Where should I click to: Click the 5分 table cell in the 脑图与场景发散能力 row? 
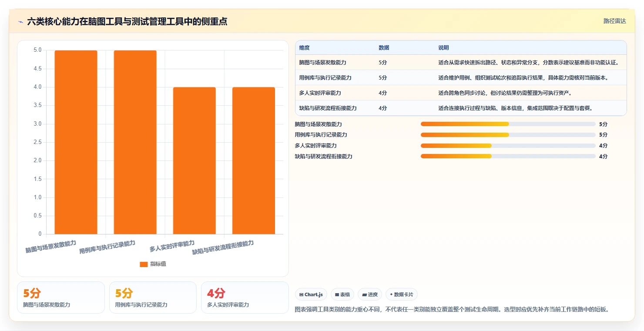(x=383, y=63)
